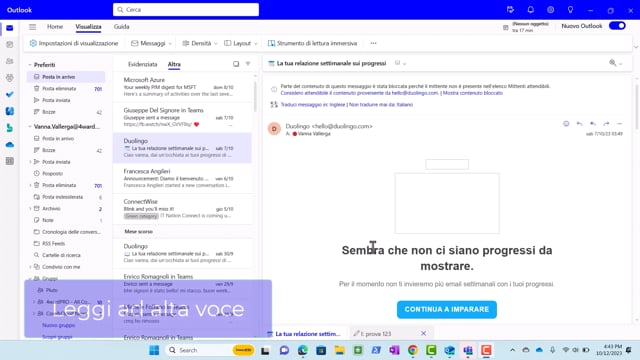Switch to 'La tua relazione settim...' bottom tab

tap(304, 334)
